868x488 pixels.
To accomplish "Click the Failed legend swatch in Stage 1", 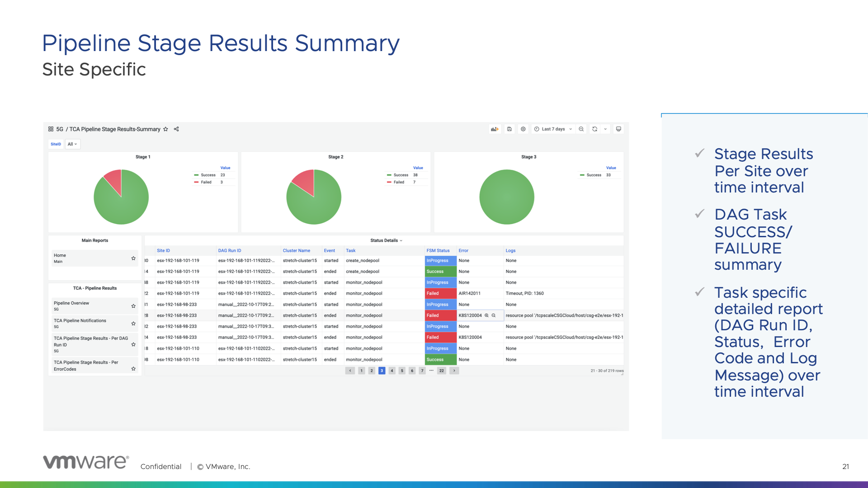I will [x=197, y=182].
